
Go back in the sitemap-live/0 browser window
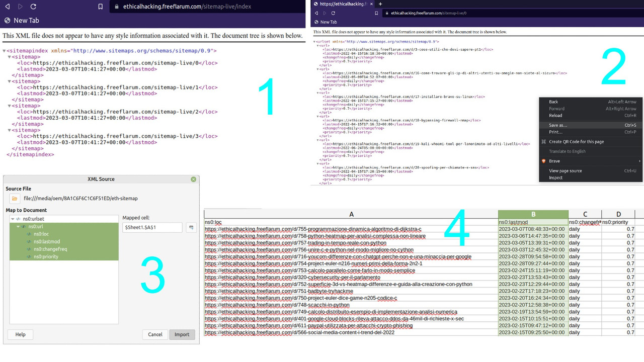[317, 13]
